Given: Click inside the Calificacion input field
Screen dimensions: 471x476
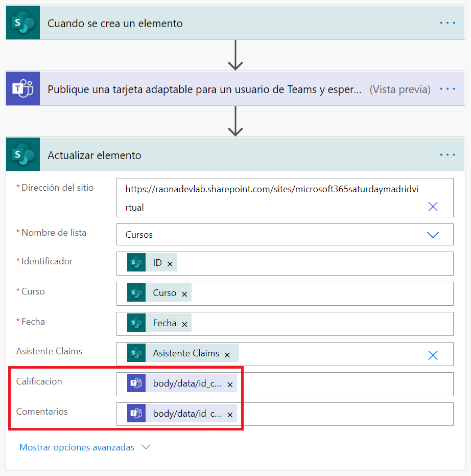Looking at the screenshot, I should tap(342, 384).
